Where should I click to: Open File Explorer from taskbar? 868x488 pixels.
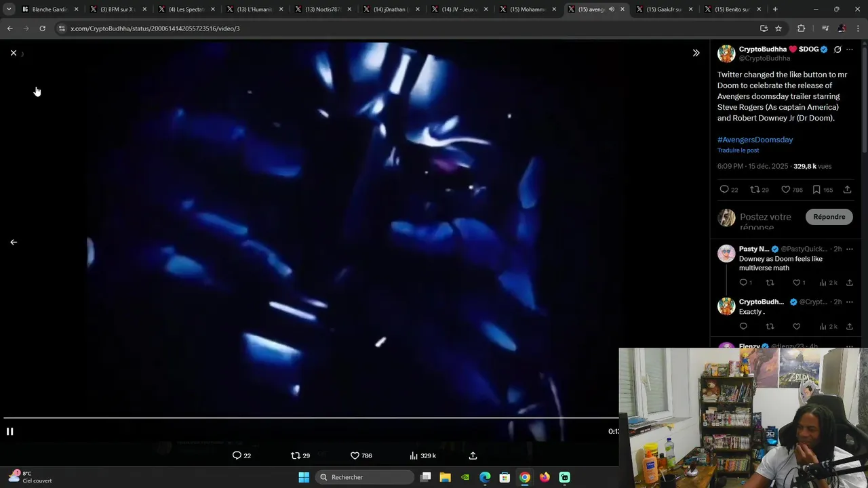(x=446, y=477)
